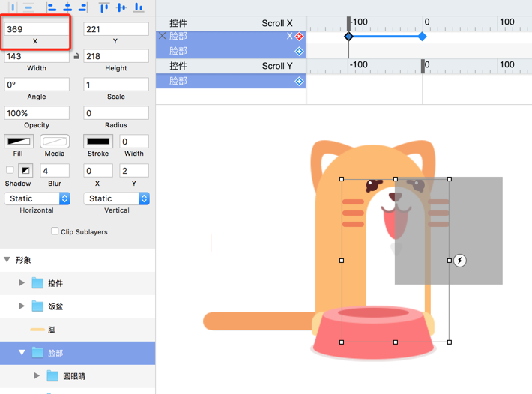Expand the 控件 folder triangle
The width and height of the screenshot is (532, 394).
[22, 283]
